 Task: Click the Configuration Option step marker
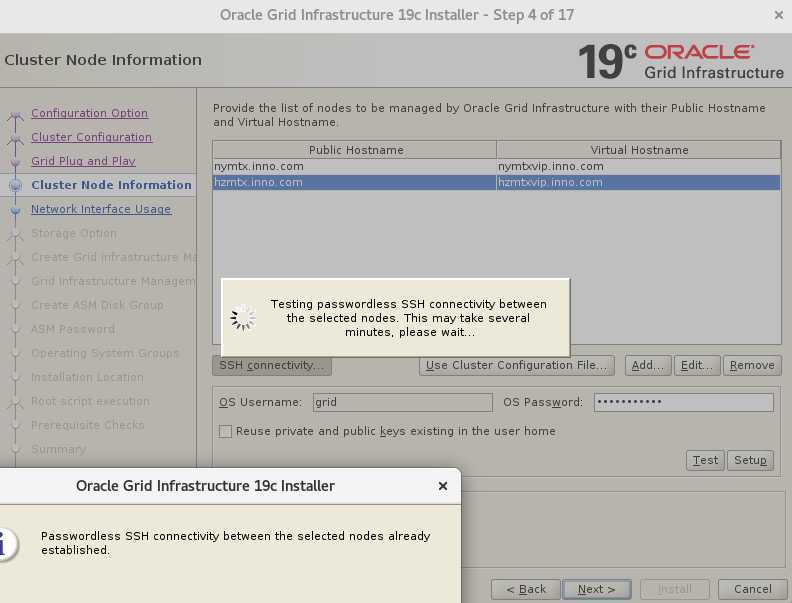pos(16,116)
